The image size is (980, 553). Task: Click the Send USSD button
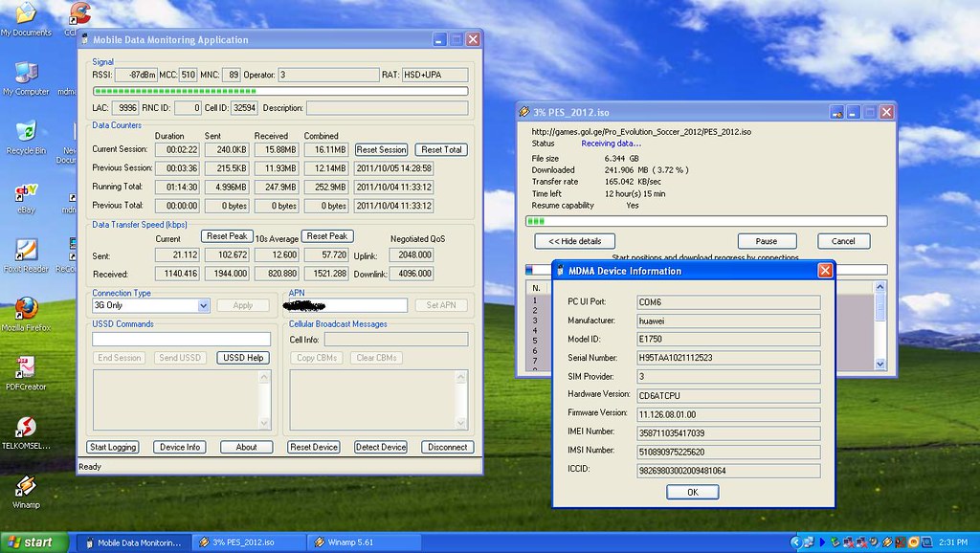(180, 358)
